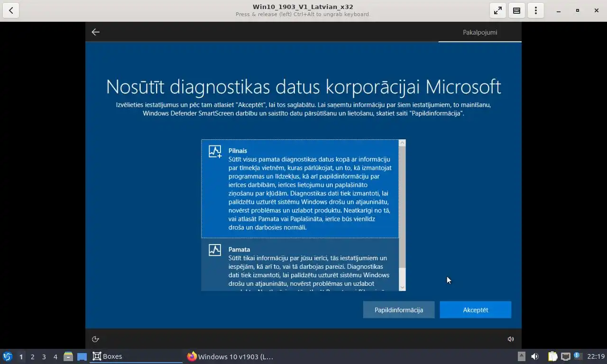Click the Akceptēt button
This screenshot has width=607, height=364.
476,310
